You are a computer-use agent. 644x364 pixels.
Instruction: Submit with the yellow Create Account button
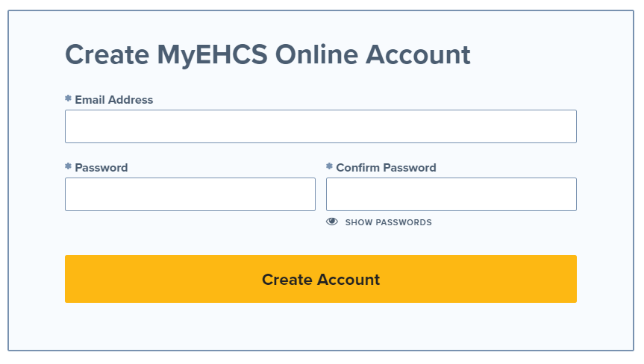321,279
